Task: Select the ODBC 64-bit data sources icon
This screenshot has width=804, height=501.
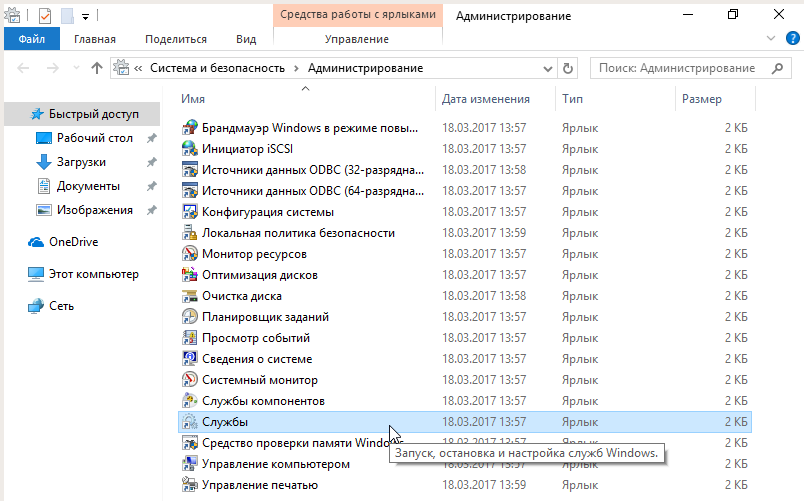Action: pyautogui.click(x=190, y=191)
